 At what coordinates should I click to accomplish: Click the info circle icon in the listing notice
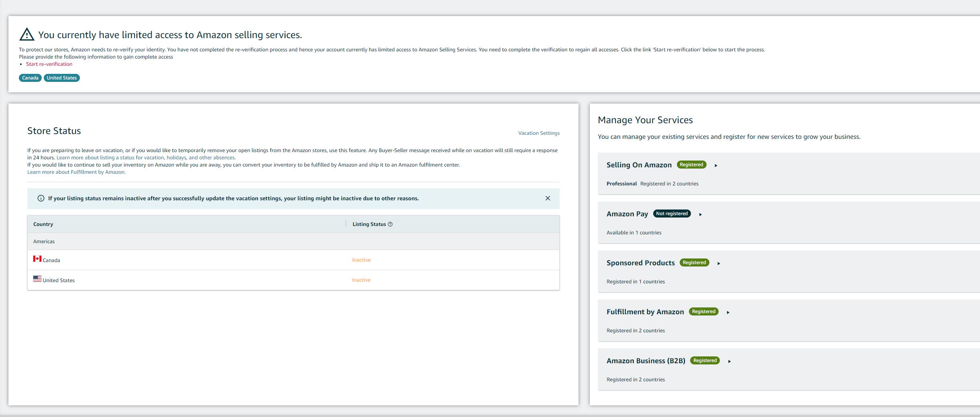[x=41, y=198]
